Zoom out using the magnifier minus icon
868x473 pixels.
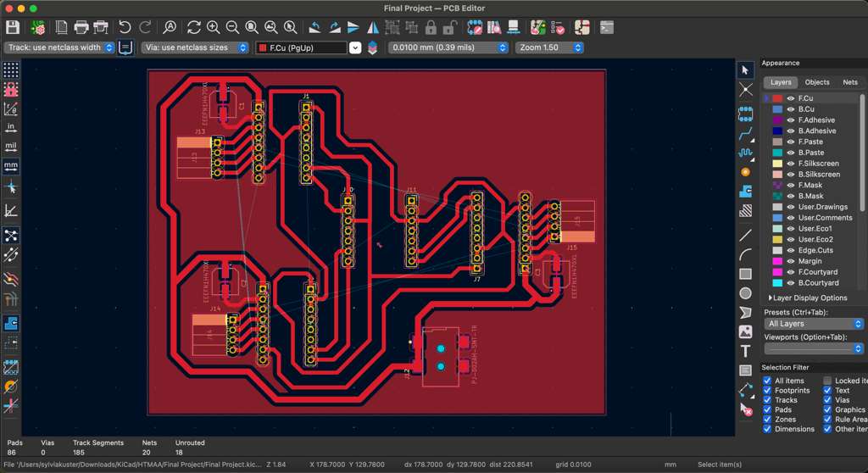coord(232,27)
